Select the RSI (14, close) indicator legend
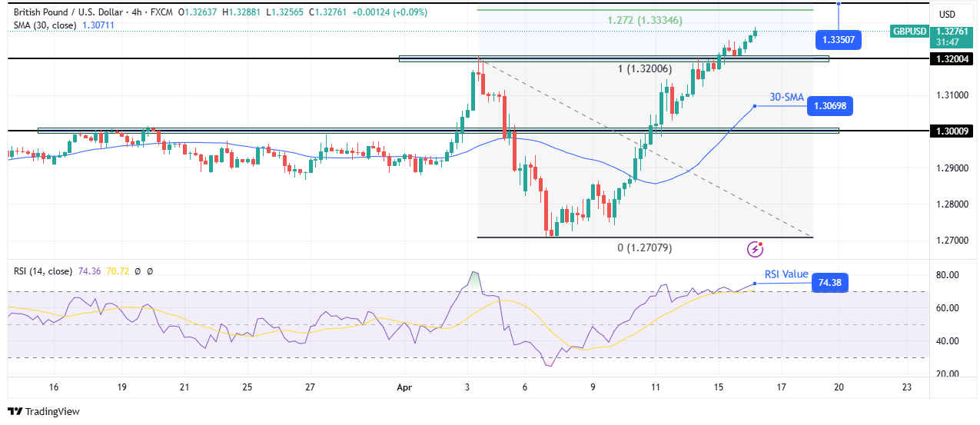Screen dimensions: 980x425 pyautogui.click(x=45, y=271)
